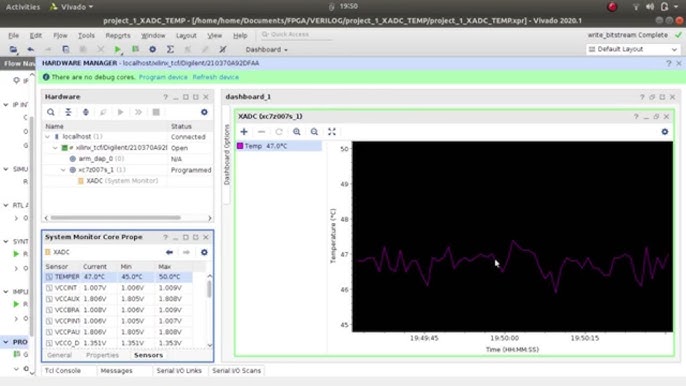Toggle the TEMPER sensor checkbox
The width and height of the screenshot is (686, 386).
49,277
